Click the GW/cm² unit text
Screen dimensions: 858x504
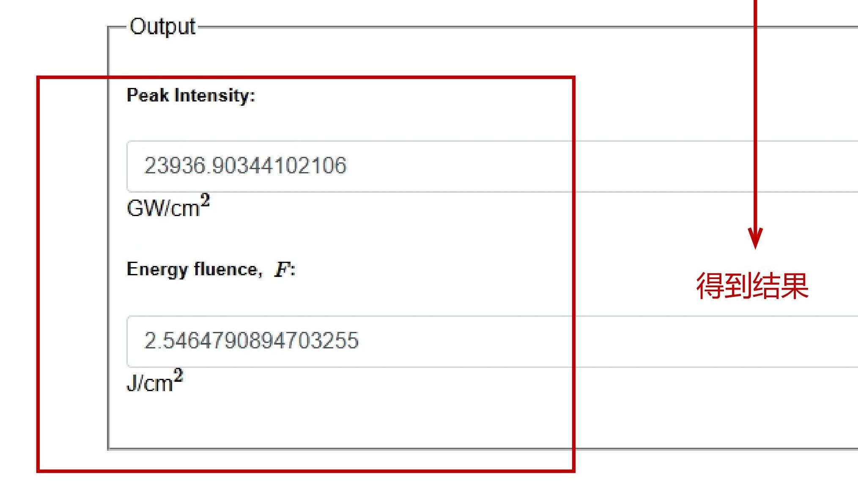tap(168, 207)
